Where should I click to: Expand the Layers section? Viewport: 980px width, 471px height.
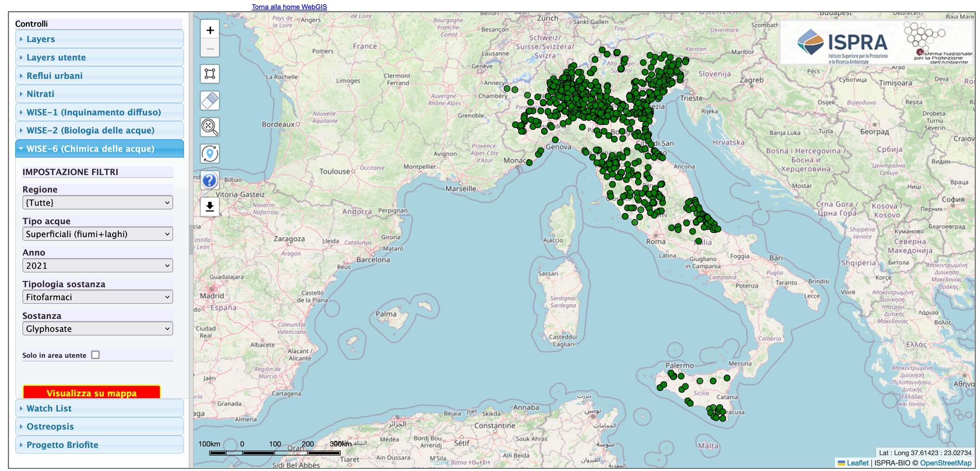99,39
